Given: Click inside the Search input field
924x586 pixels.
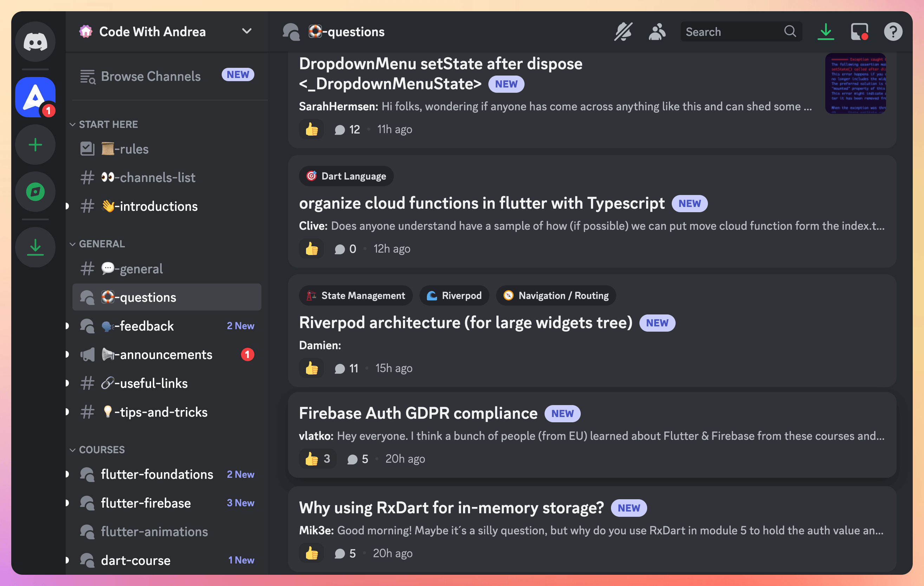Looking at the screenshot, I should 729,32.
